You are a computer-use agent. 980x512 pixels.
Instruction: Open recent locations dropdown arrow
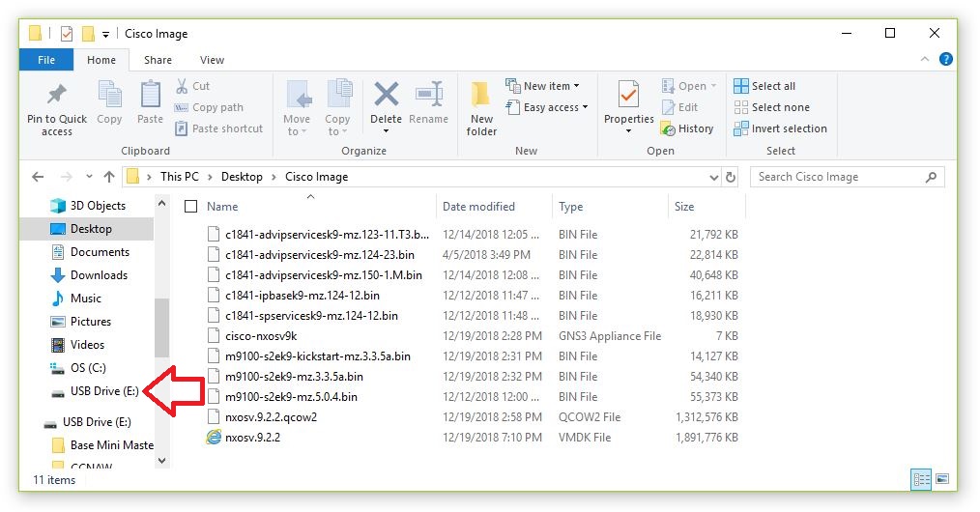tap(89, 177)
